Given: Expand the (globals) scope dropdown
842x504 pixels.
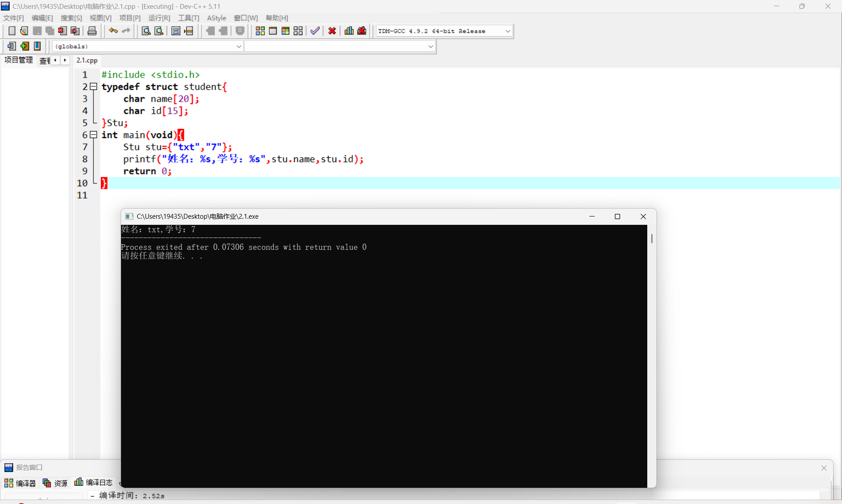Looking at the screenshot, I should [239, 46].
